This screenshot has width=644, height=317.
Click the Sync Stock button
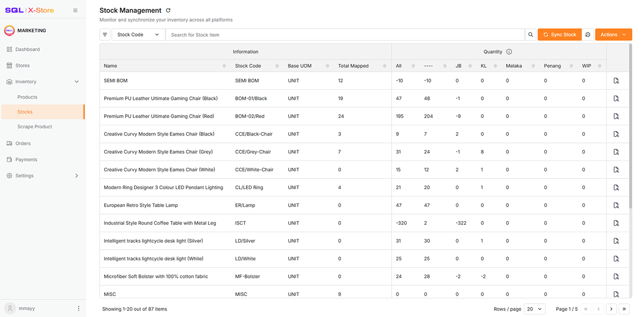click(560, 35)
